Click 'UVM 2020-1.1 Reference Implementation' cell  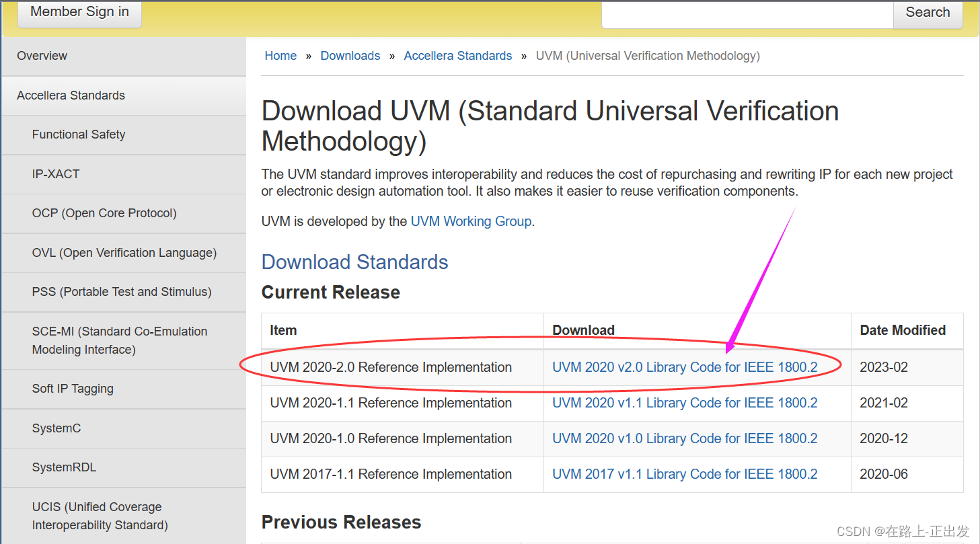pyautogui.click(x=403, y=403)
